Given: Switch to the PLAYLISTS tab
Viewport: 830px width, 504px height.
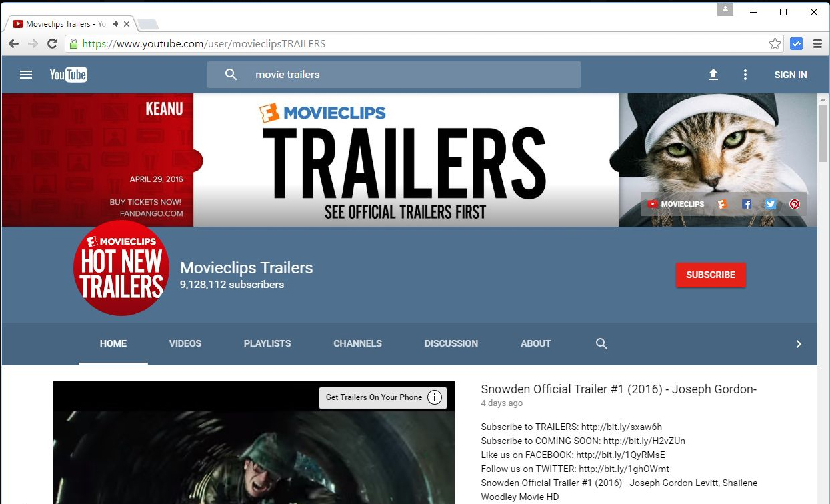Looking at the screenshot, I should [267, 343].
